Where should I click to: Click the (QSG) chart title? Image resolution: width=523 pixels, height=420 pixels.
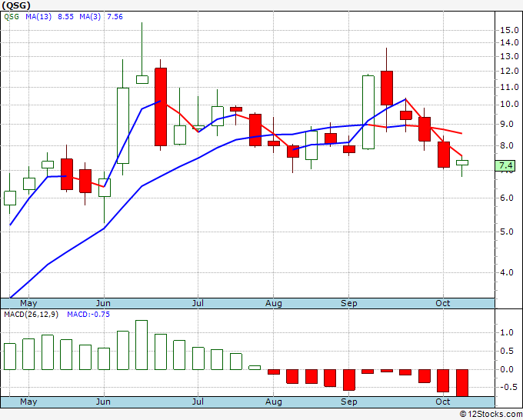[16, 5]
